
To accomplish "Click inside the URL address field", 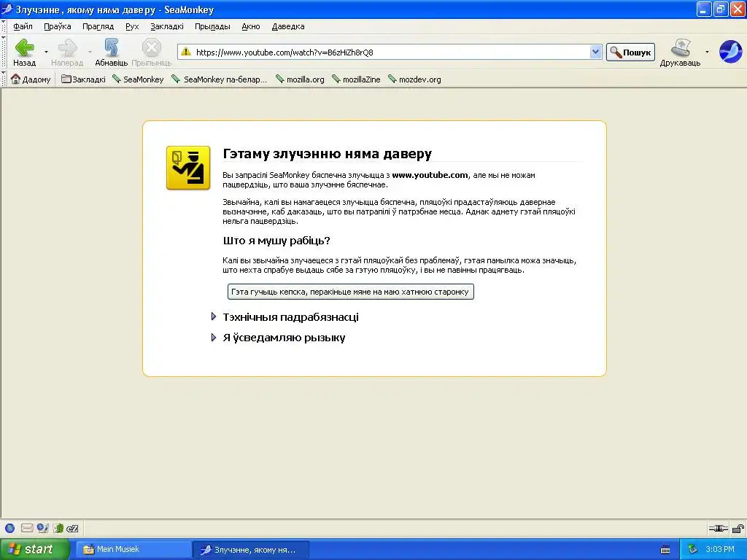I will [x=391, y=52].
